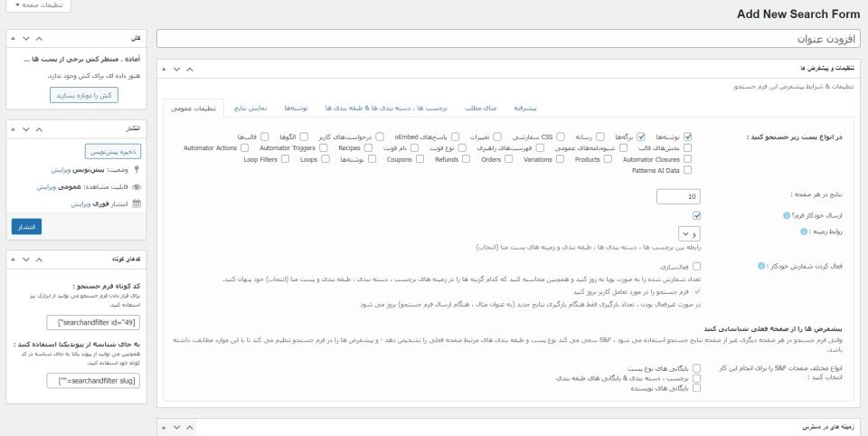The width and height of the screenshot is (868, 436).
Task: Uncheck the برگه‌ها post type checkbox
Action: click(x=641, y=137)
